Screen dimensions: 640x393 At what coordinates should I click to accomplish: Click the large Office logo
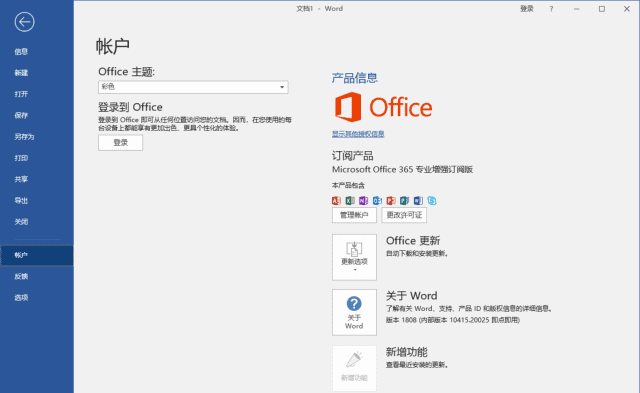pos(383,107)
